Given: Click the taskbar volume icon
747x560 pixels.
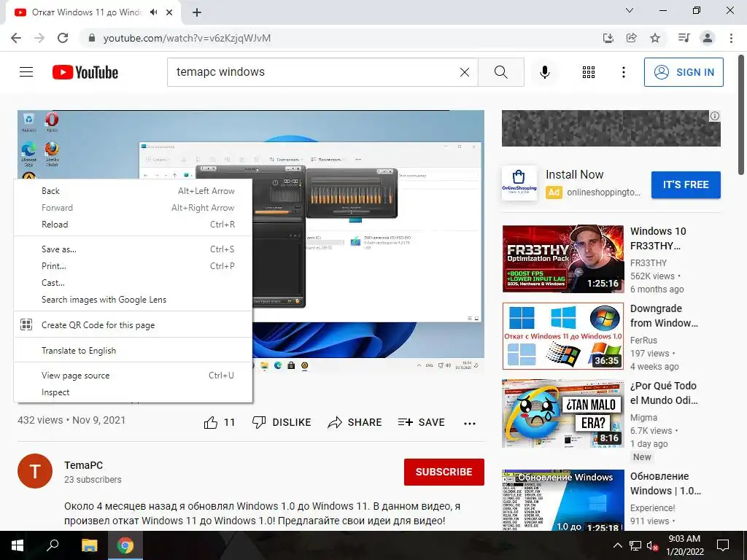Looking at the screenshot, I should (652, 545).
